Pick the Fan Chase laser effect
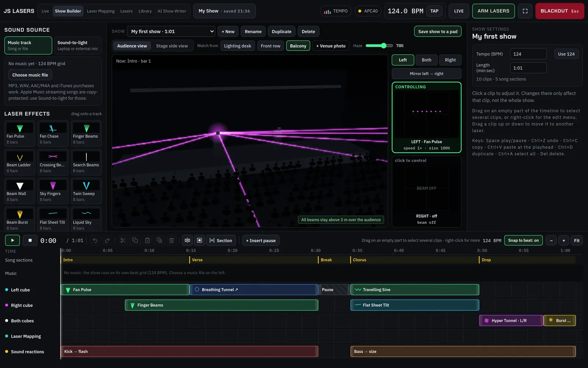This screenshot has height=368, width=588. pos(53,134)
